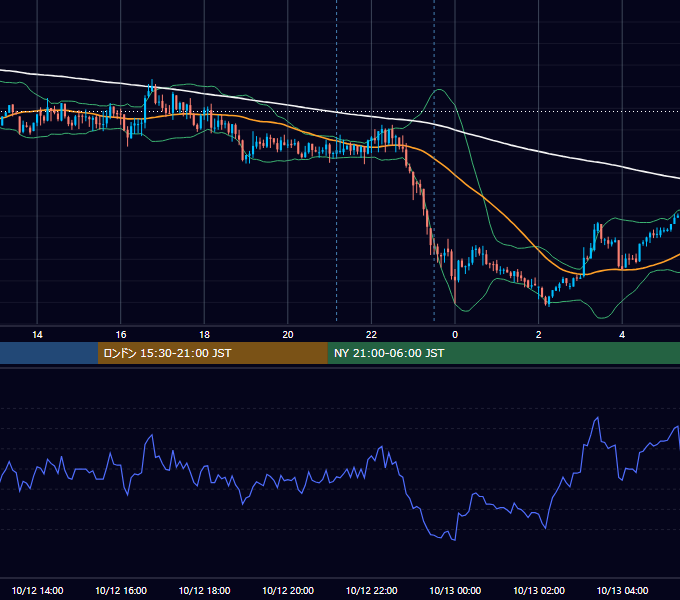Click the NY 21:00-06:00 JST session bar
This screenshot has height=600, width=680.
pos(503,353)
